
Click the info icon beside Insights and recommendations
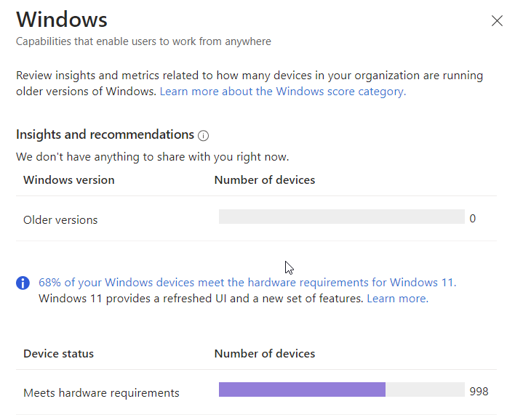(203, 135)
